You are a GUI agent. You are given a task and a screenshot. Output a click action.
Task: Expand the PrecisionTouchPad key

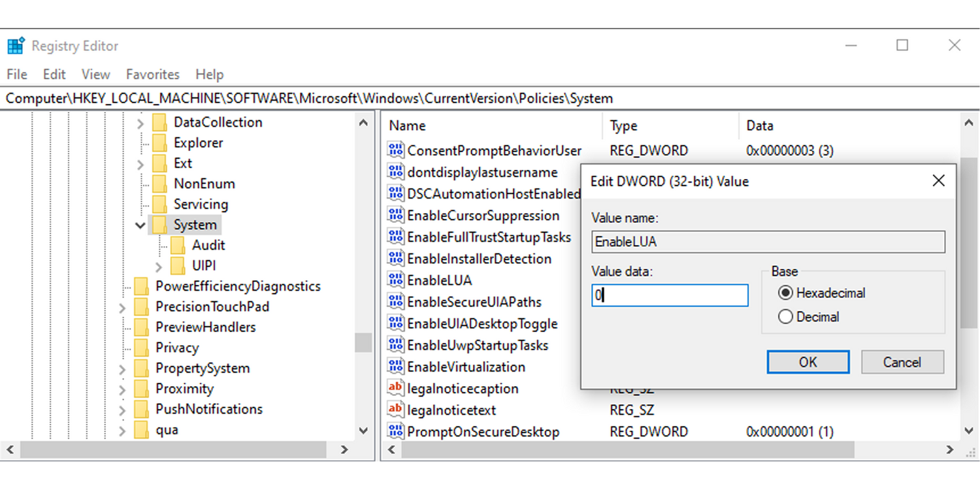122,307
